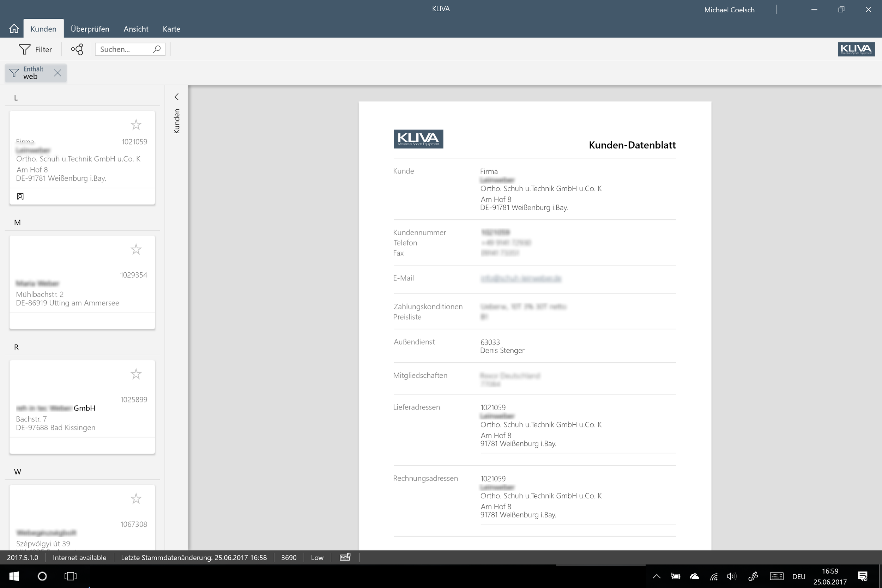The height and width of the screenshot is (588, 882).
Task: Open the Karte tab
Action: (x=171, y=29)
